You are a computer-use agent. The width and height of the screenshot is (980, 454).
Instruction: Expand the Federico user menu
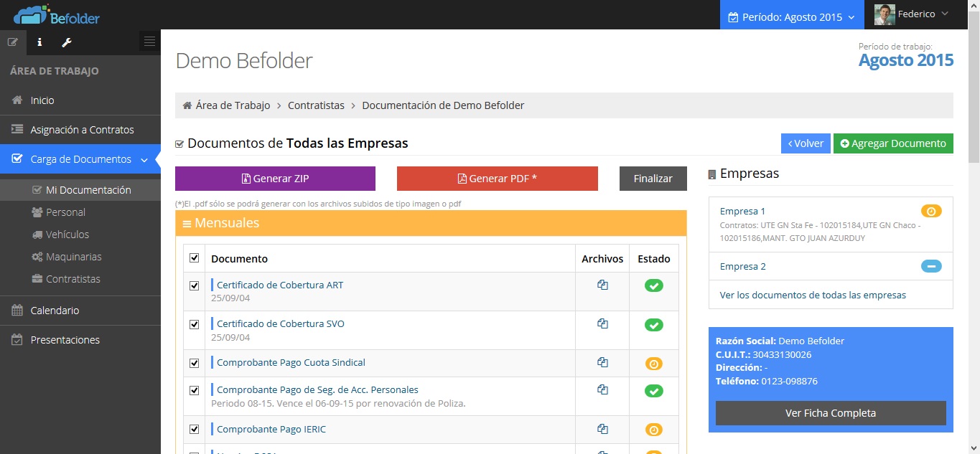[912, 14]
